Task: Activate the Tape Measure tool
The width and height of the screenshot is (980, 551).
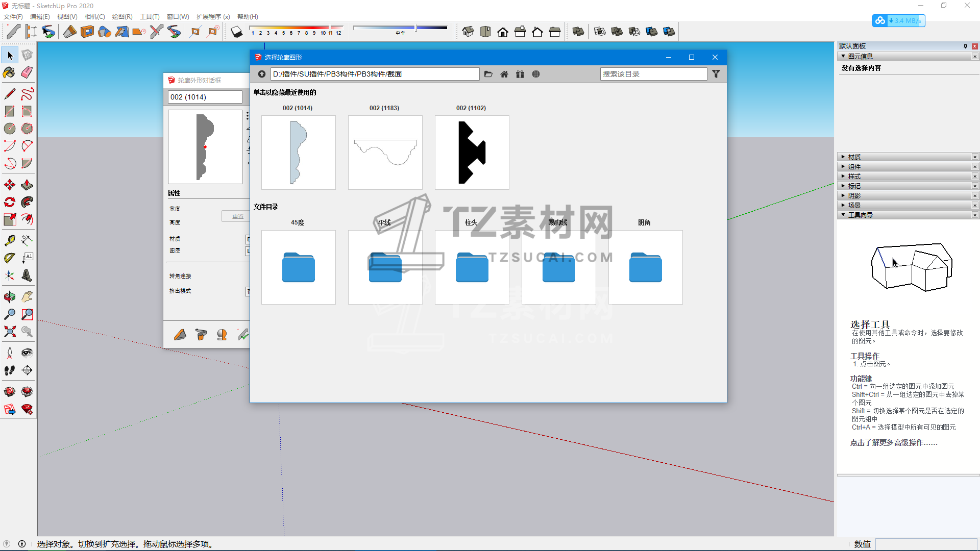Action: [9, 240]
